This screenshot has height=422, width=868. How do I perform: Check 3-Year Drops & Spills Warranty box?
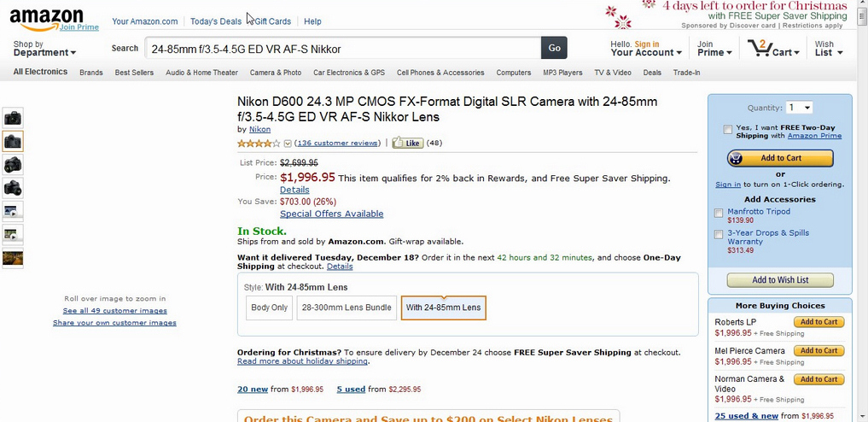point(719,235)
